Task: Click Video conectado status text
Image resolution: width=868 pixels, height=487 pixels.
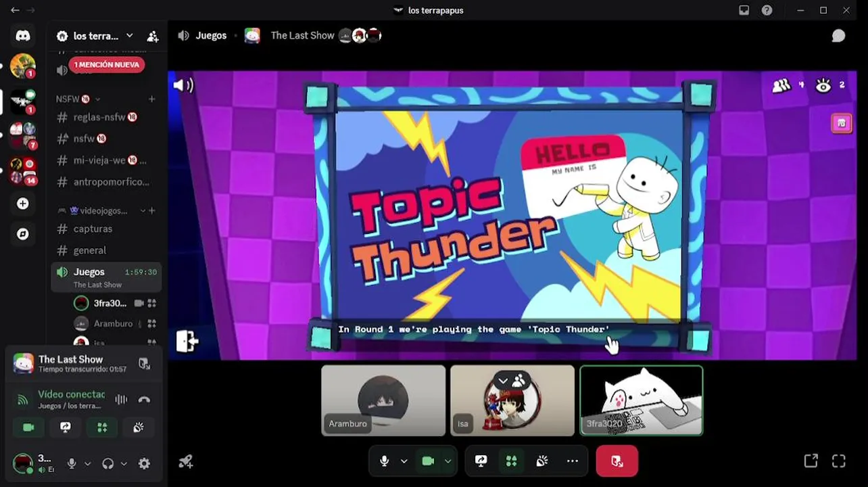Action: [72, 394]
